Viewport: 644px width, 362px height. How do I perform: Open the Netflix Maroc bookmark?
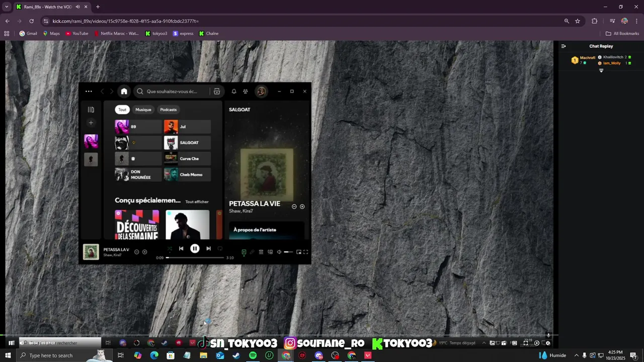point(116,34)
